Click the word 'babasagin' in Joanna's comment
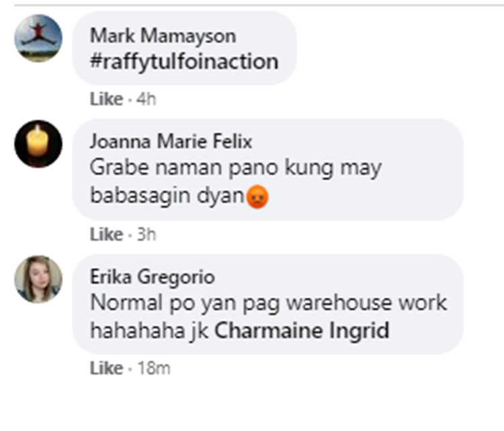Viewport: 504px width, 431px height. [x=140, y=195]
